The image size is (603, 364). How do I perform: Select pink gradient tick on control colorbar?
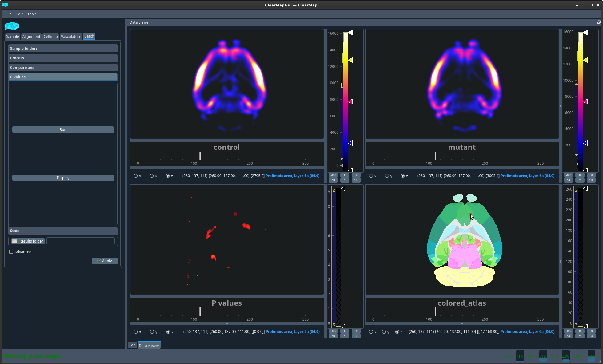click(x=350, y=101)
